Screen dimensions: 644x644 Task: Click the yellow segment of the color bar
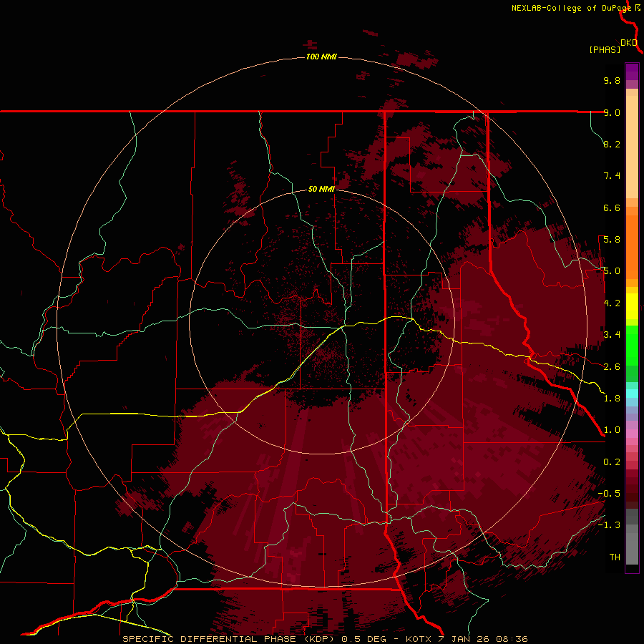(x=632, y=306)
